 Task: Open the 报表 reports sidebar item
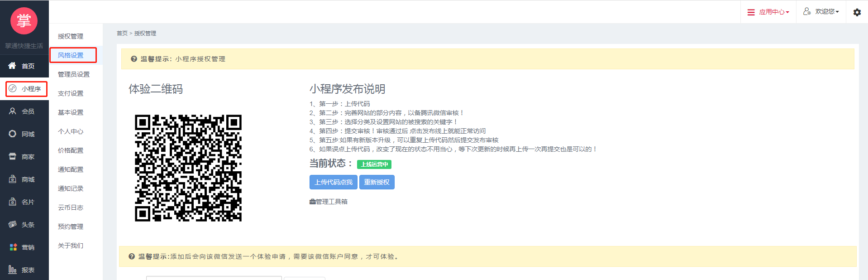point(24,270)
